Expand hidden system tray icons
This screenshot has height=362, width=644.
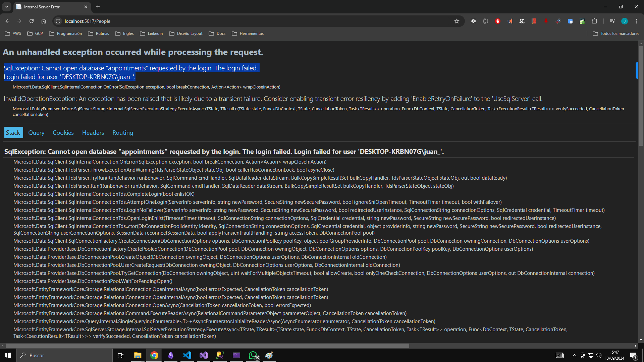tap(574, 355)
